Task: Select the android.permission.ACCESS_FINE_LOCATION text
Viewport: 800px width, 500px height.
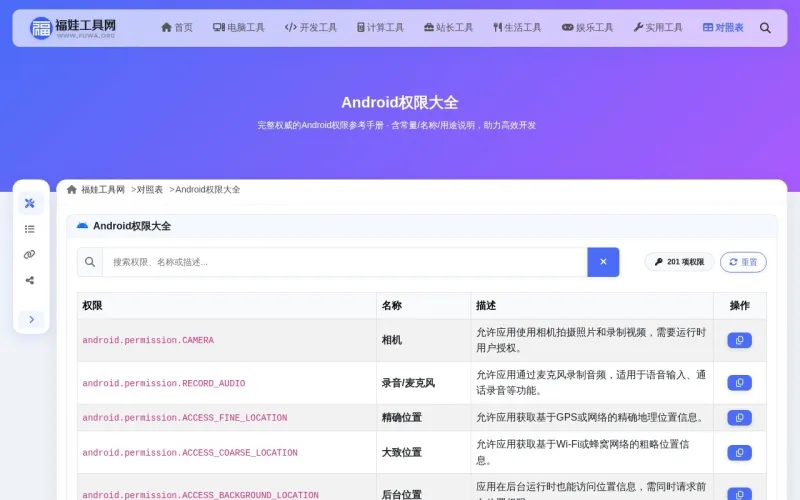Action: [x=185, y=418]
